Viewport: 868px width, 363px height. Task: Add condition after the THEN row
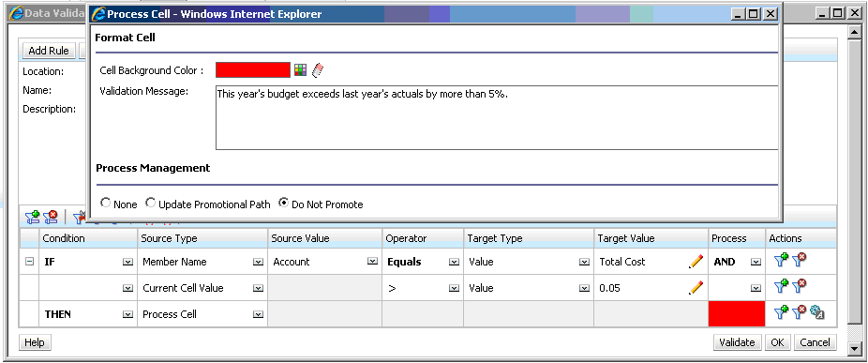click(781, 312)
